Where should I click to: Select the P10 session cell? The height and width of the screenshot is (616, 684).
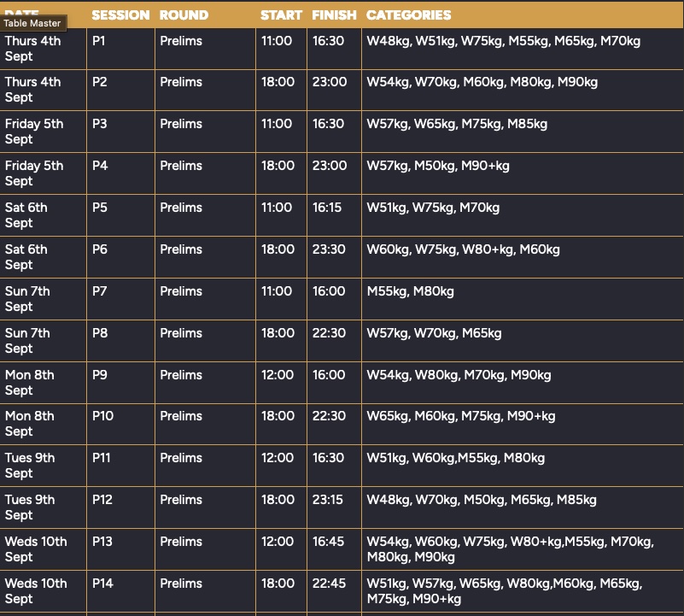[102, 416]
